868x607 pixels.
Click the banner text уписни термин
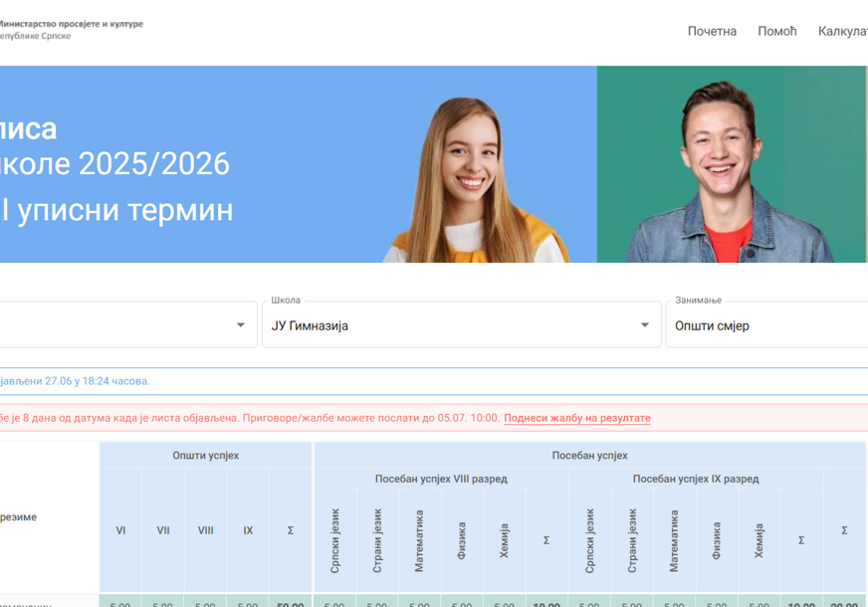point(125,210)
